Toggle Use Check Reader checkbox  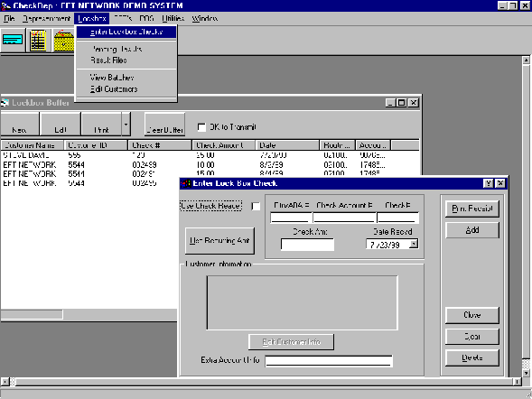point(256,206)
